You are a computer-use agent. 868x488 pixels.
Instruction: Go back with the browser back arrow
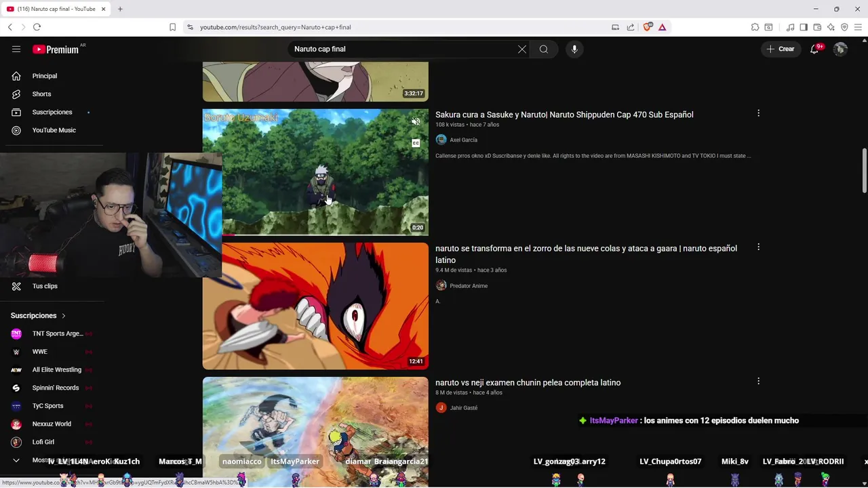tap(9, 27)
